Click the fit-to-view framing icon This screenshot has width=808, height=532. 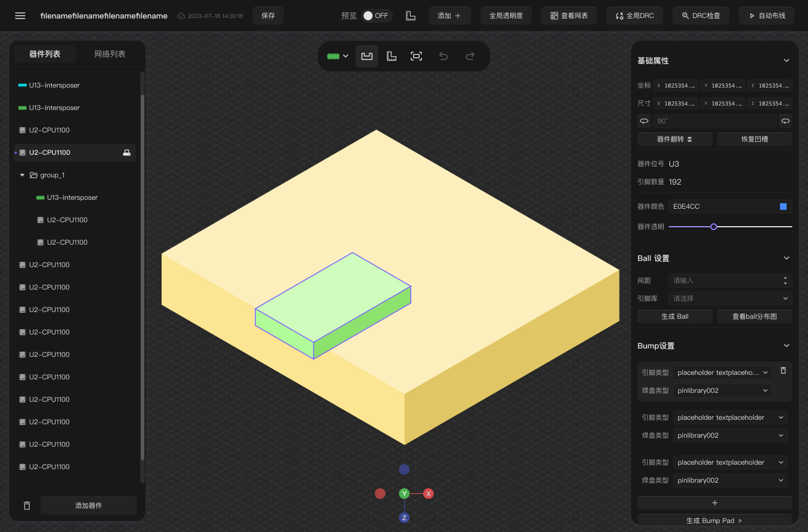click(416, 56)
